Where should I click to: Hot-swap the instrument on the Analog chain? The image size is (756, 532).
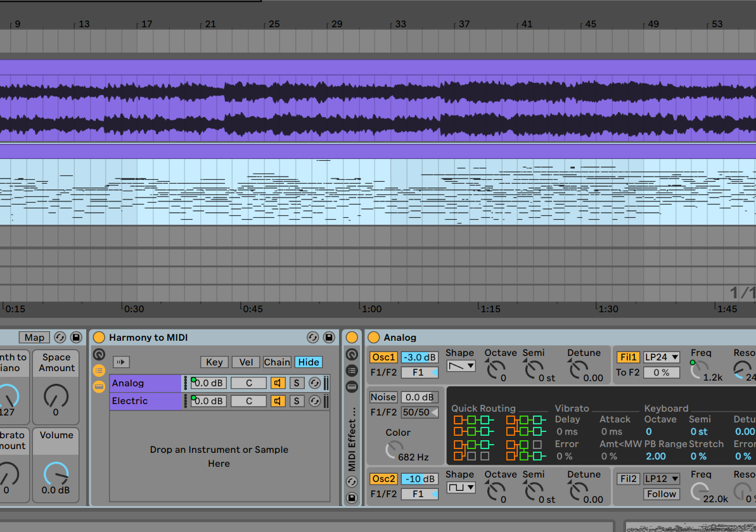click(x=315, y=383)
